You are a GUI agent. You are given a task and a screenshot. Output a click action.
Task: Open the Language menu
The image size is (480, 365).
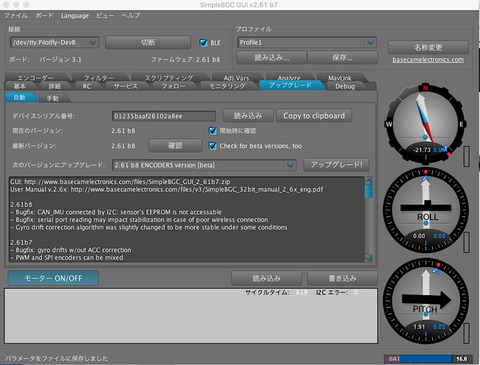tap(75, 15)
